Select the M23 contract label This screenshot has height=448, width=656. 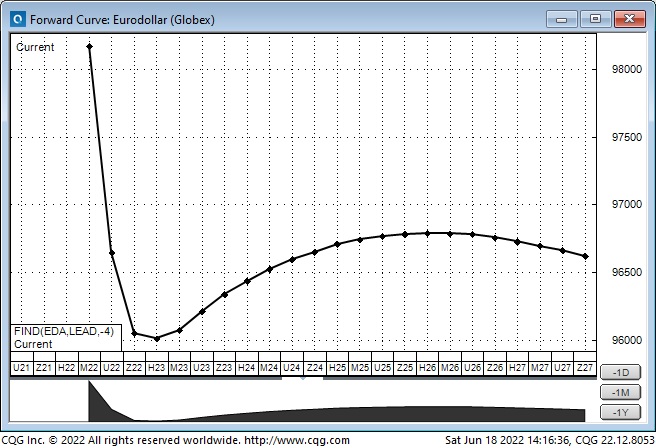179,368
